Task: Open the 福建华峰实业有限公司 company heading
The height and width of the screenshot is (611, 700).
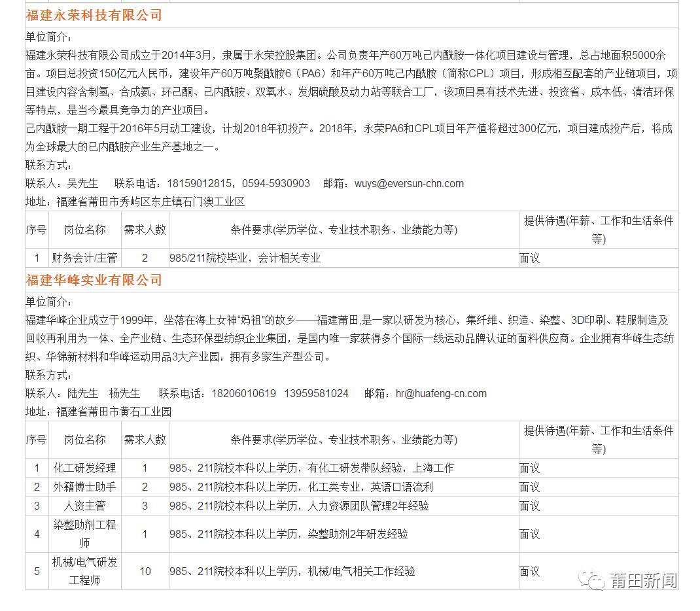Action: [x=94, y=280]
